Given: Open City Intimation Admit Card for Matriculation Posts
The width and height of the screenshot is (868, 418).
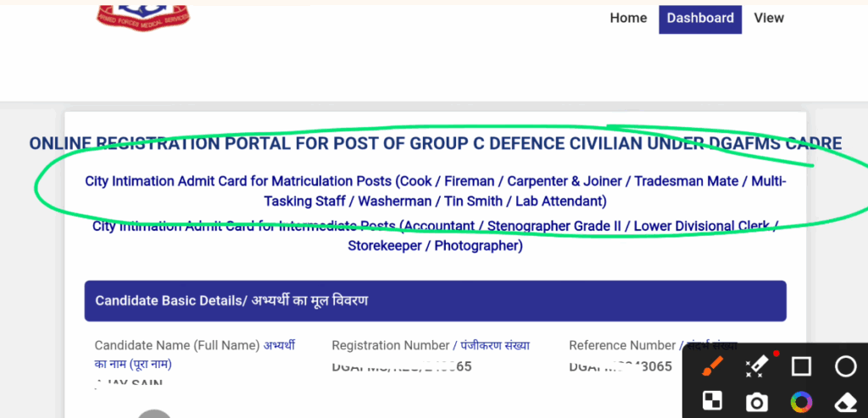Looking at the screenshot, I should (x=435, y=191).
